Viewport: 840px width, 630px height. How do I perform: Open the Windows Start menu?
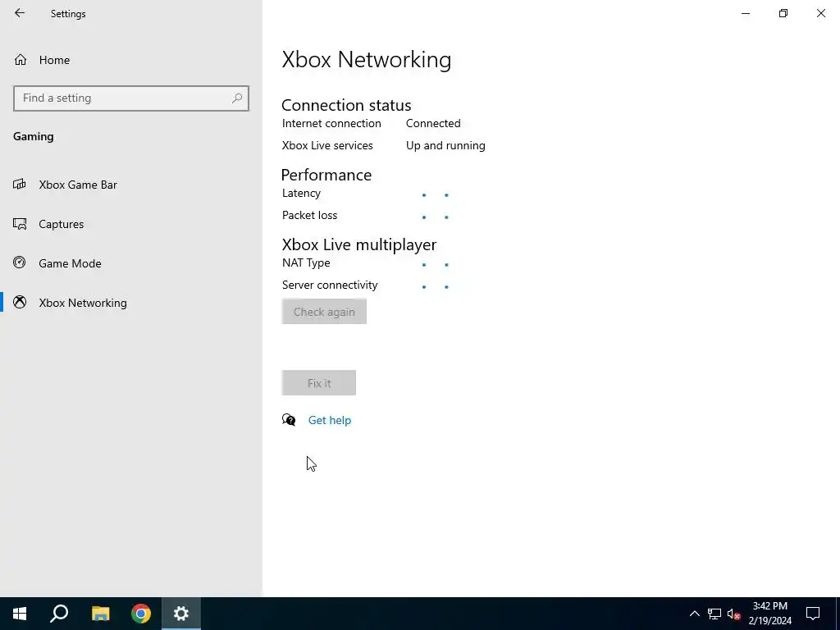pos(20,614)
